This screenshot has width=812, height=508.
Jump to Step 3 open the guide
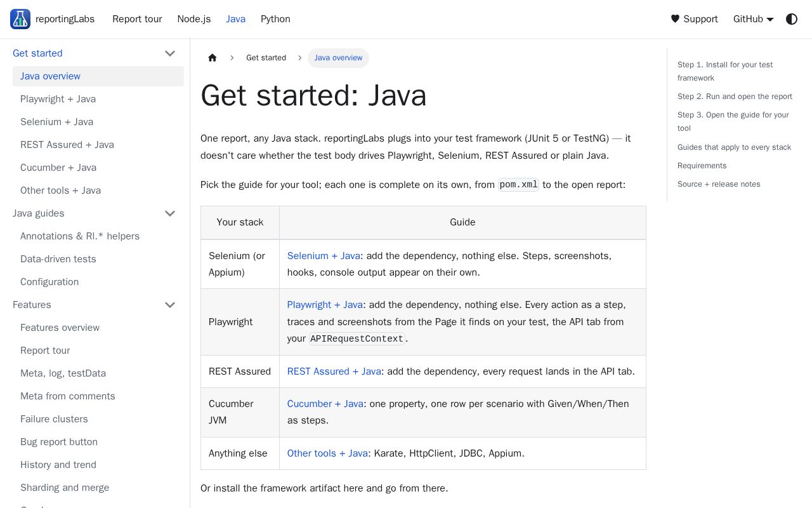click(733, 121)
